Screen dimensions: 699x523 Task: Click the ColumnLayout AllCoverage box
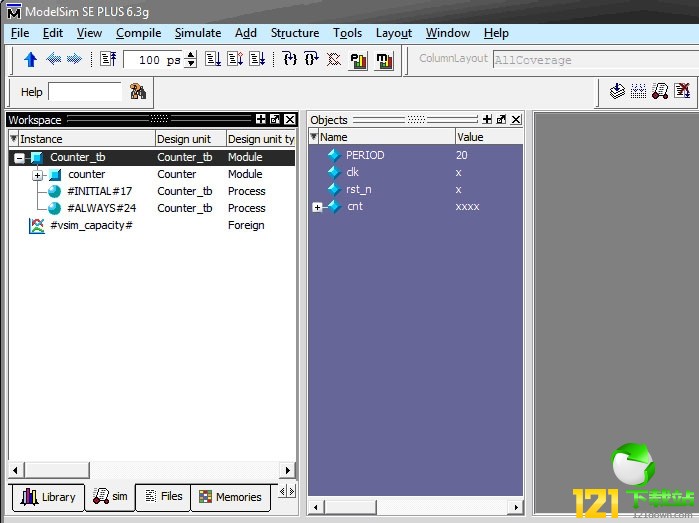coord(596,60)
